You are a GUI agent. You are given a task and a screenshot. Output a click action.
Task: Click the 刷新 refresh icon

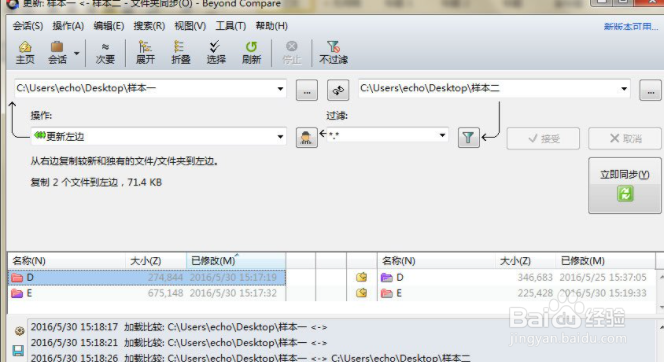coord(252,53)
